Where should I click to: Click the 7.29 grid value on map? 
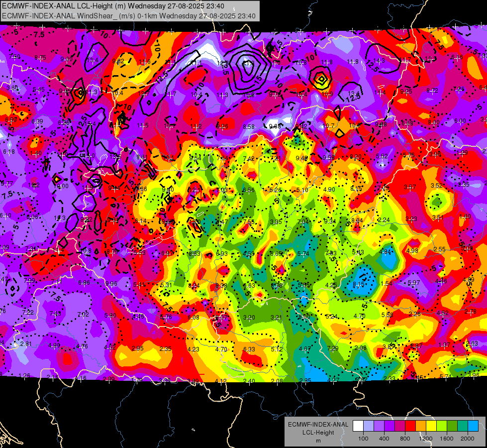333,348
